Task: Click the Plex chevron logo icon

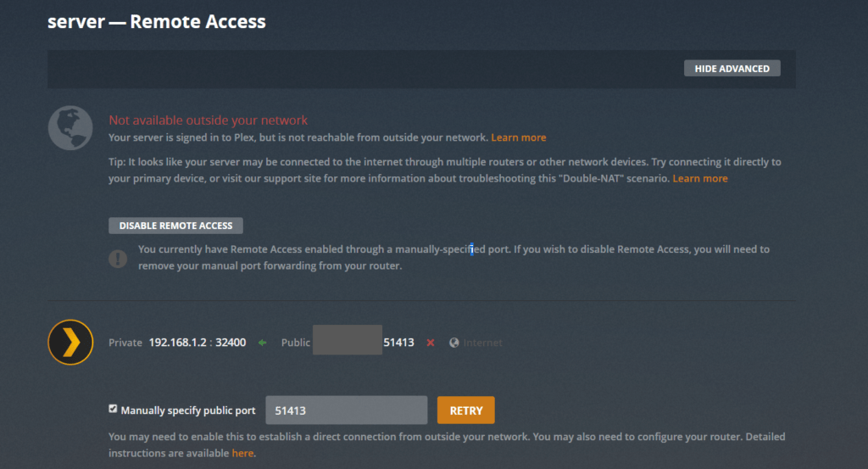Action: coord(70,342)
